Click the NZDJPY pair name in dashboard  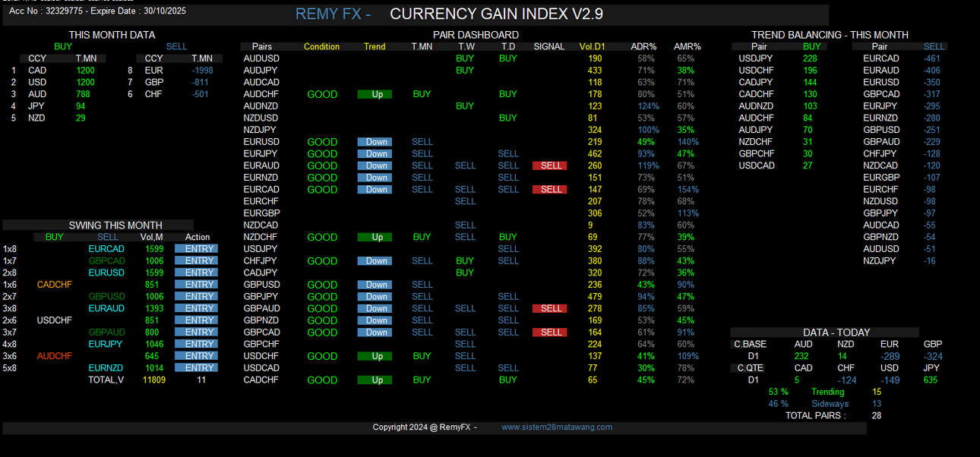(x=261, y=130)
